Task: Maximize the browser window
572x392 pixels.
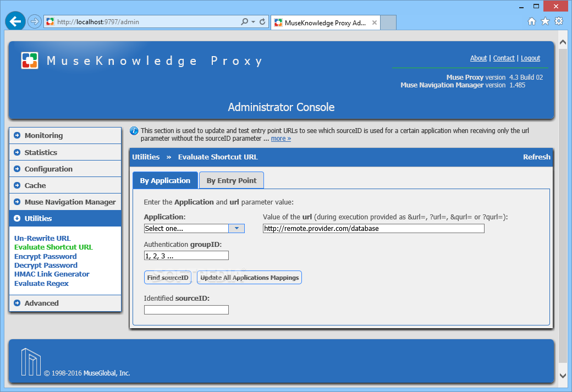Action: tap(536, 6)
